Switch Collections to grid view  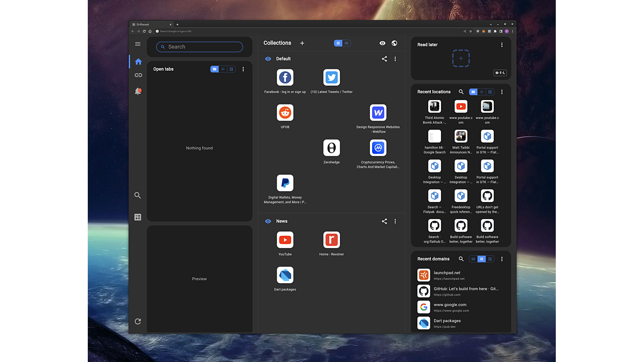pos(347,43)
